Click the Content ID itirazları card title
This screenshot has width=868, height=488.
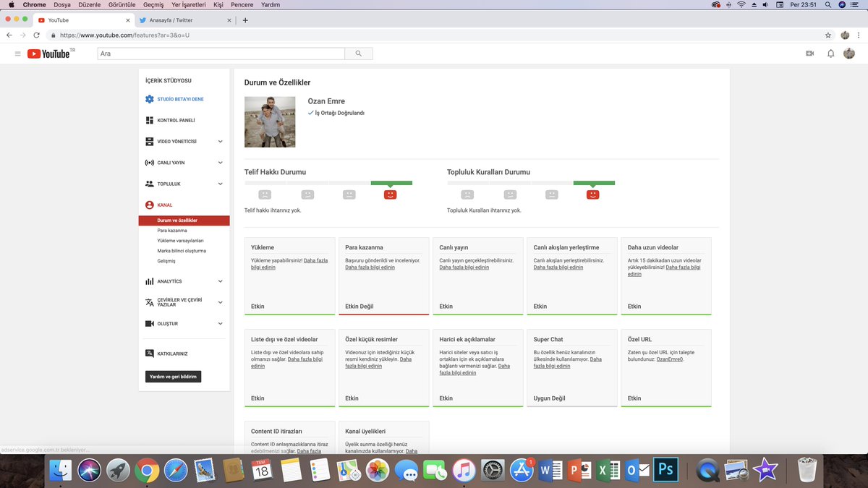pos(276,431)
